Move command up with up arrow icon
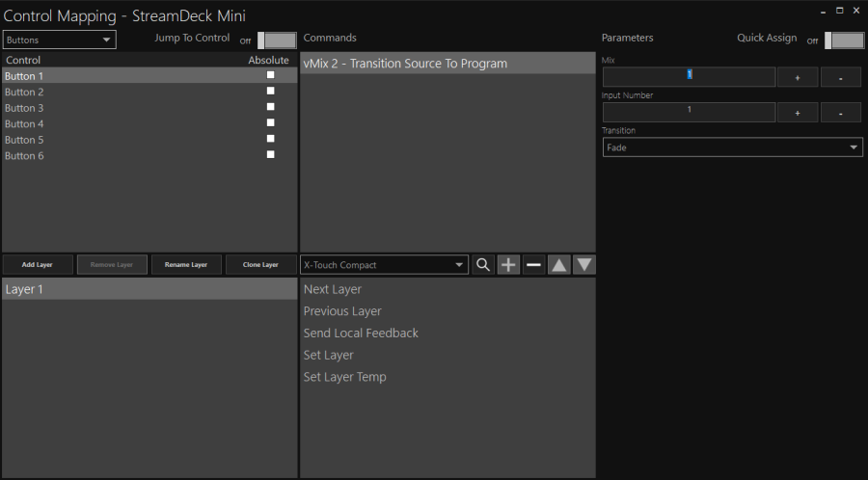This screenshot has width=868, height=480. [558, 265]
